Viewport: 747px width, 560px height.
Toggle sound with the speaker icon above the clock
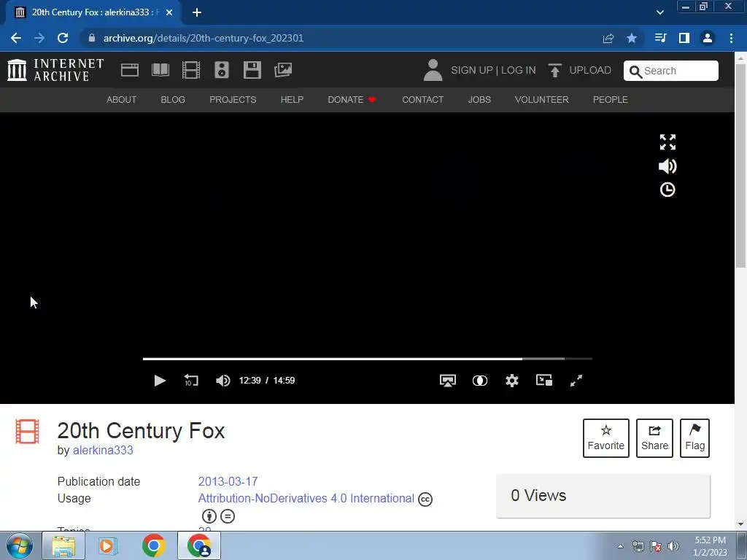[667, 166]
